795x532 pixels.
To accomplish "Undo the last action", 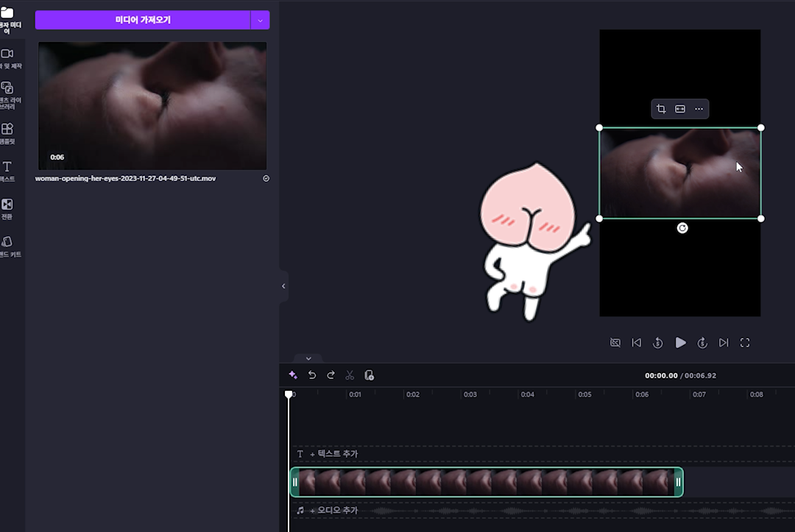I will (x=312, y=375).
